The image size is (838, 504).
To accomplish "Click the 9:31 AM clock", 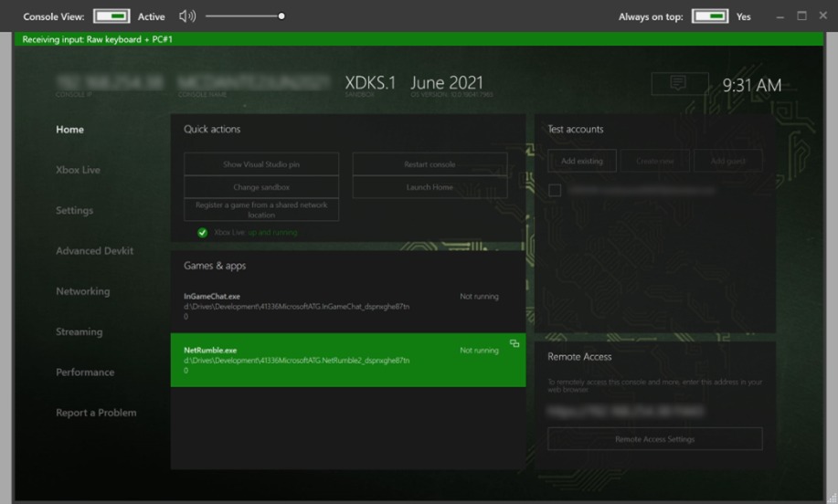I will tap(752, 85).
